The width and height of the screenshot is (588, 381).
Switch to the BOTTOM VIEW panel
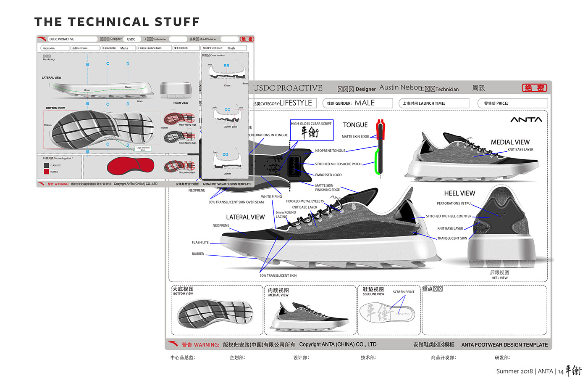click(184, 293)
